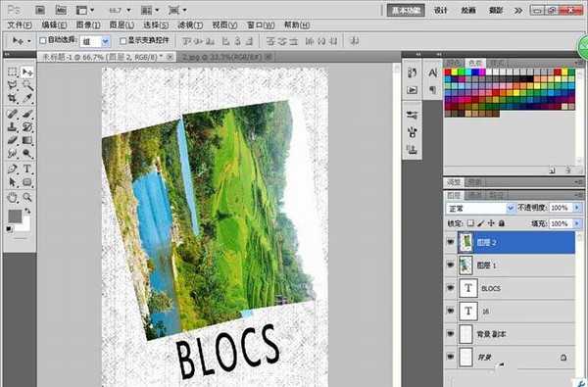The image size is (588, 387).
Task: Switch to the 设计 workspace
Action: coord(441,10)
